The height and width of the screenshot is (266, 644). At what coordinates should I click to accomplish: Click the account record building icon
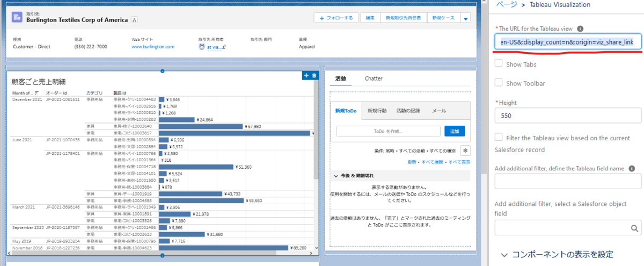tap(18, 17)
